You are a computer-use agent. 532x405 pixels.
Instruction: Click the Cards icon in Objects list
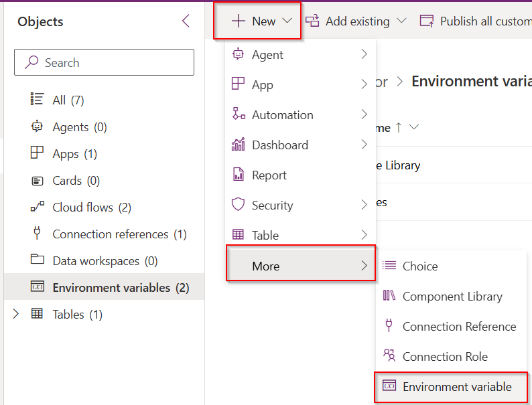pos(38,180)
